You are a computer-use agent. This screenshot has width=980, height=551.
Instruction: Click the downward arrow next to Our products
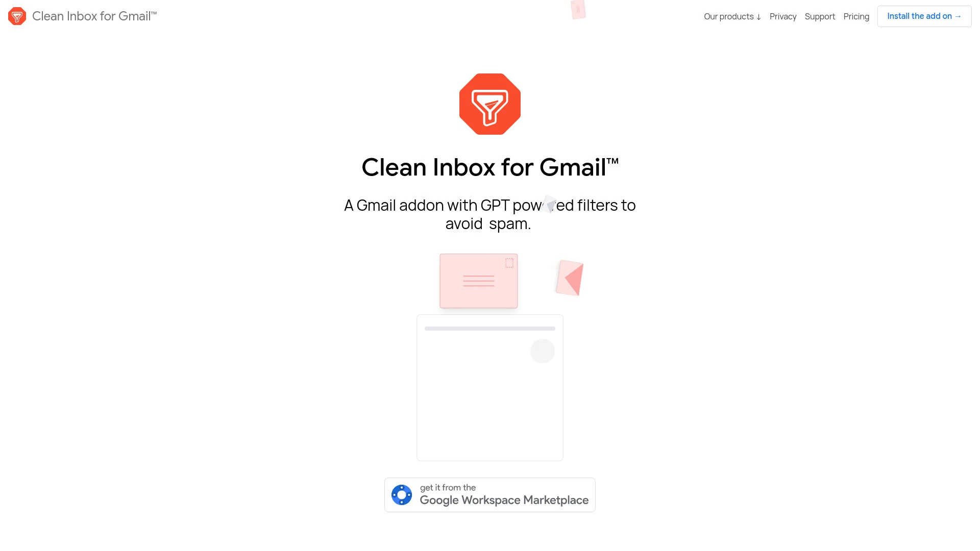[758, 16]
